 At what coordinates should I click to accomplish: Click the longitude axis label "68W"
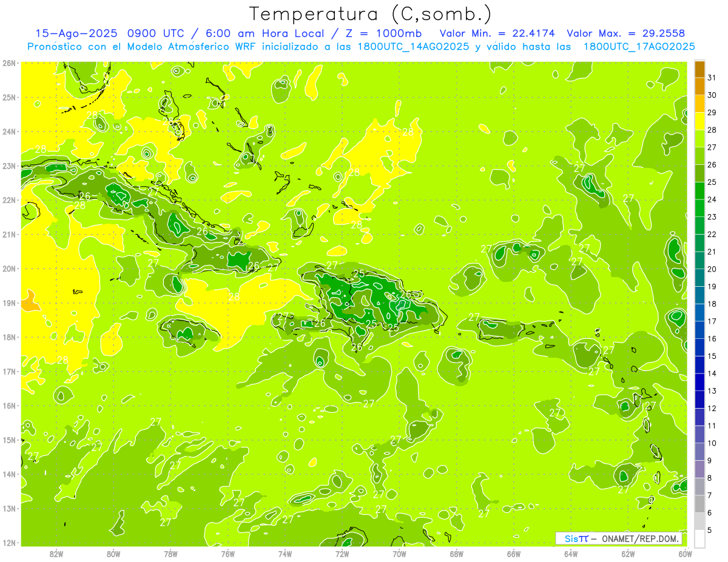[457, 554]
